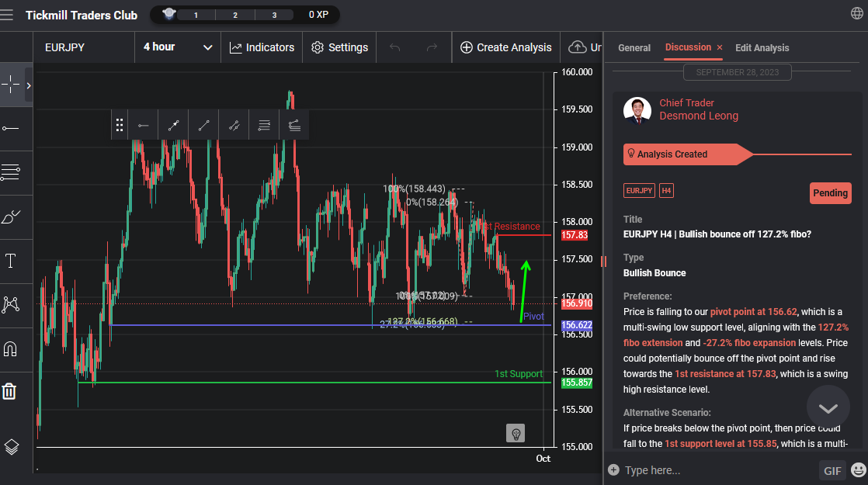Click the Analysis Created banner
Image resolution: width=868 pixels, height=485 pixels.
(x=688, y=154)
